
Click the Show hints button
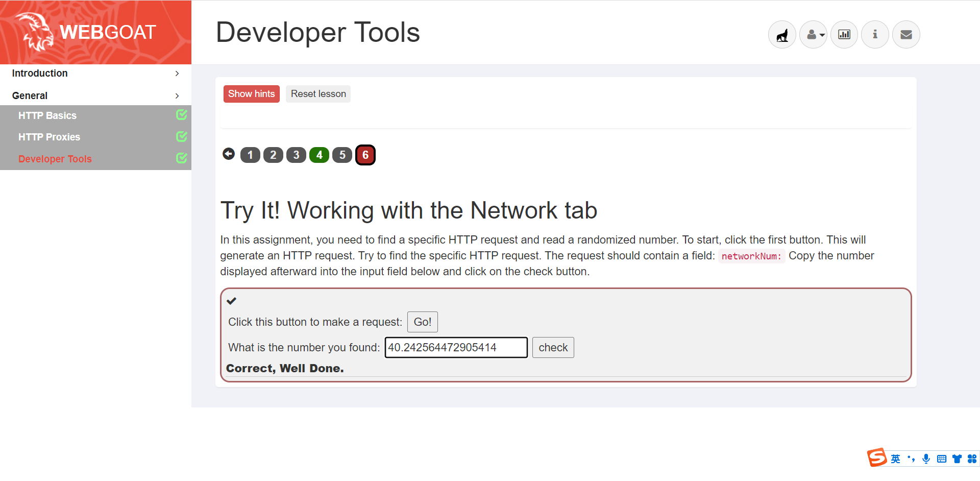[251, 94]
